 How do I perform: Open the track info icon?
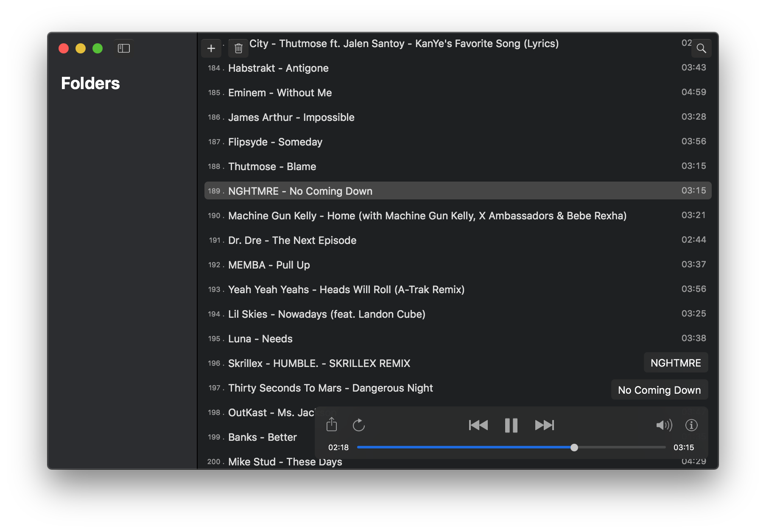(691, 425)
